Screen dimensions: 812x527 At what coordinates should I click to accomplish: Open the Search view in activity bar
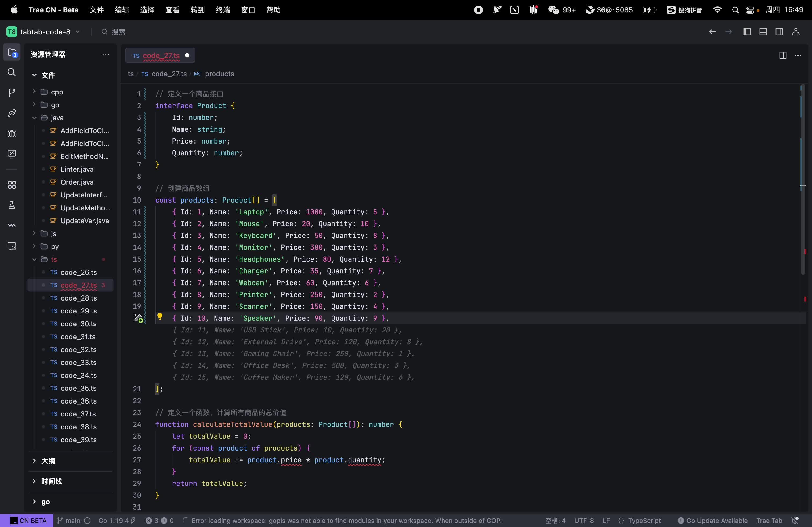click(12, 72)
